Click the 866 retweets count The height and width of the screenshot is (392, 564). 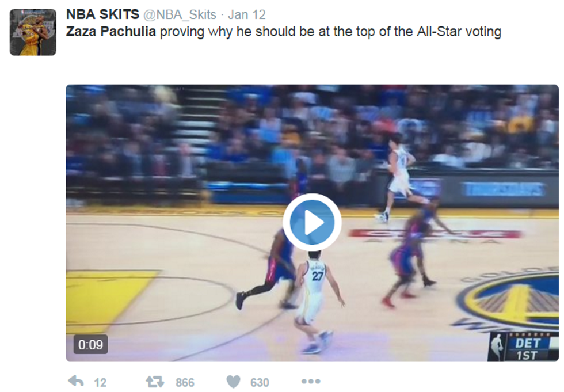(185, 382)
